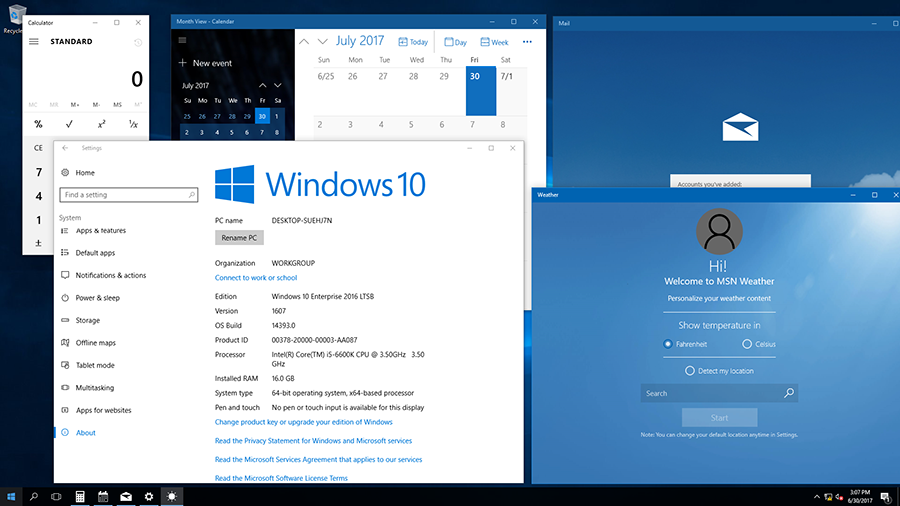This screenshot has height=506, width=900.
Task: Click the reciprocal 1/x key in Calculator
Action: click(133, 124)
